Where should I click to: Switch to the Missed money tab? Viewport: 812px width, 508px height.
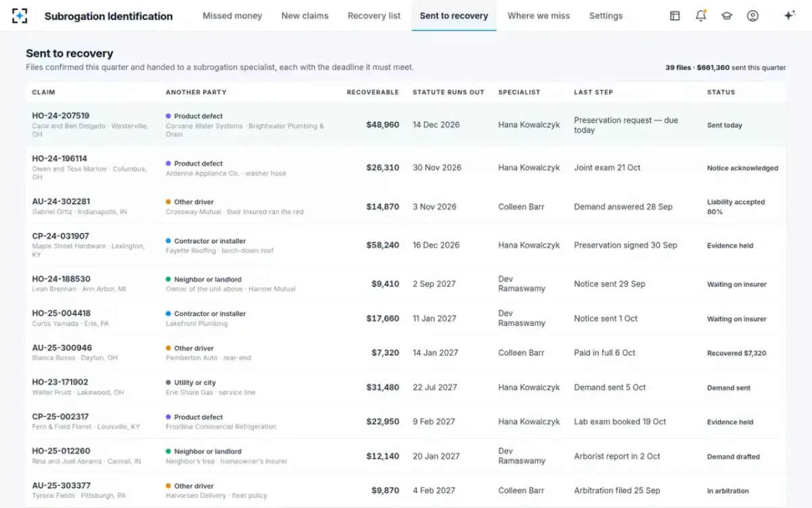[x=232, y=16]
